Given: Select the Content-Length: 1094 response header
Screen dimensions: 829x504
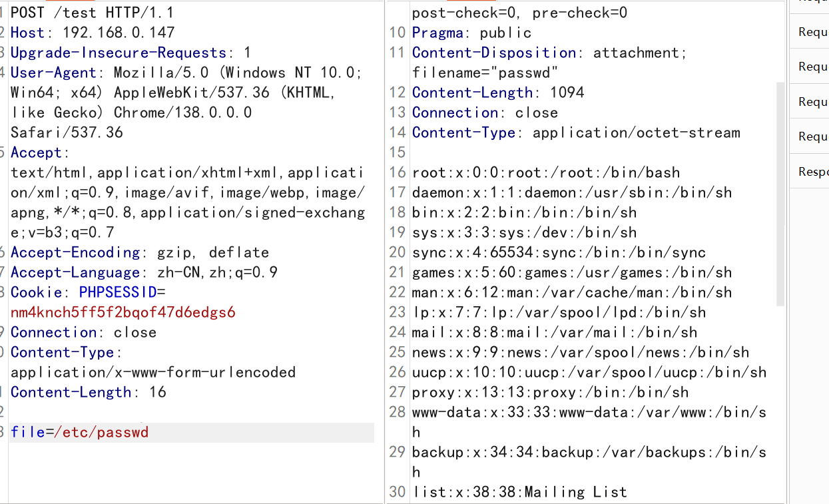Looking at the screenshot, I should 498,93.
